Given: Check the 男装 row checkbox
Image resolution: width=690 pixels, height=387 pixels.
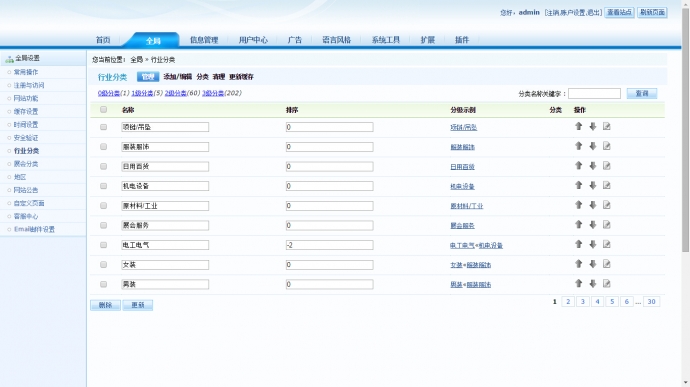Looking at the screenshot, I should (x=103, y=284).
